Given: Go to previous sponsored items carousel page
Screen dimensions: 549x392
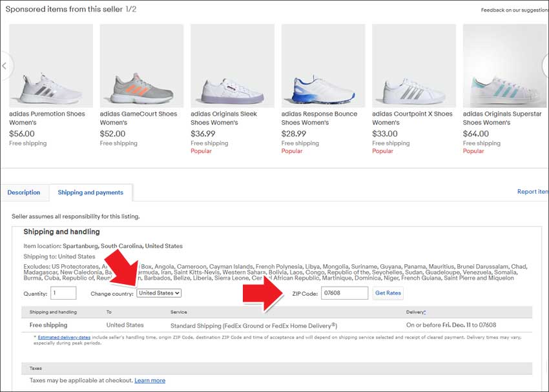Looking at the screenshot, I should (5, 65).
